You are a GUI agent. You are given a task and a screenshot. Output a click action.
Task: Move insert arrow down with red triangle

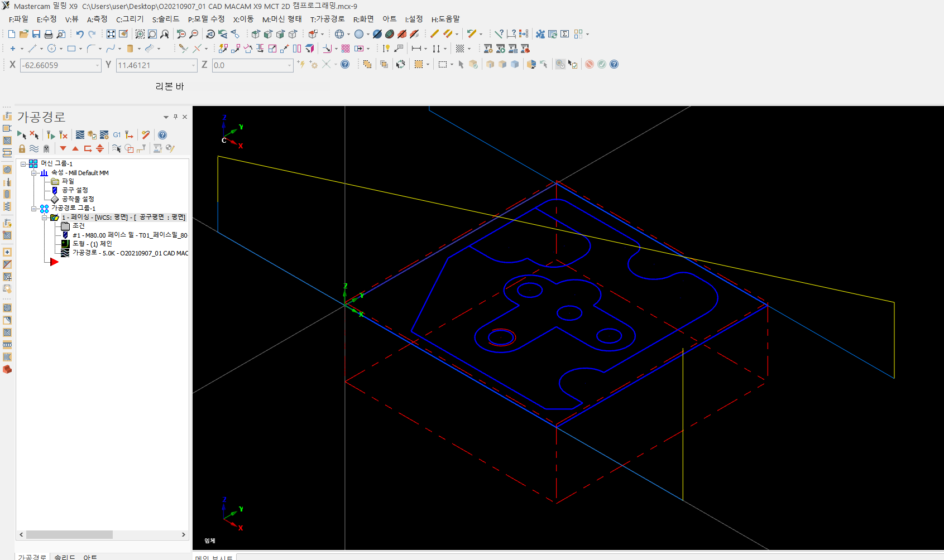63,148
